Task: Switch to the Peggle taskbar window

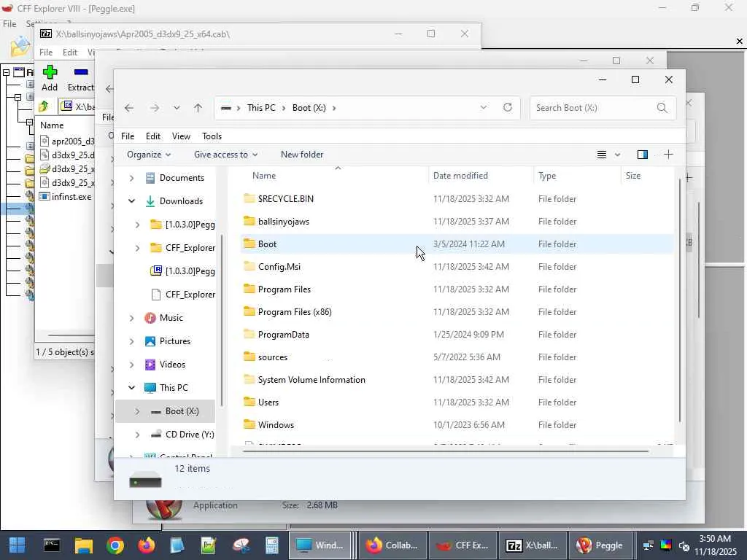Action: 600,545
